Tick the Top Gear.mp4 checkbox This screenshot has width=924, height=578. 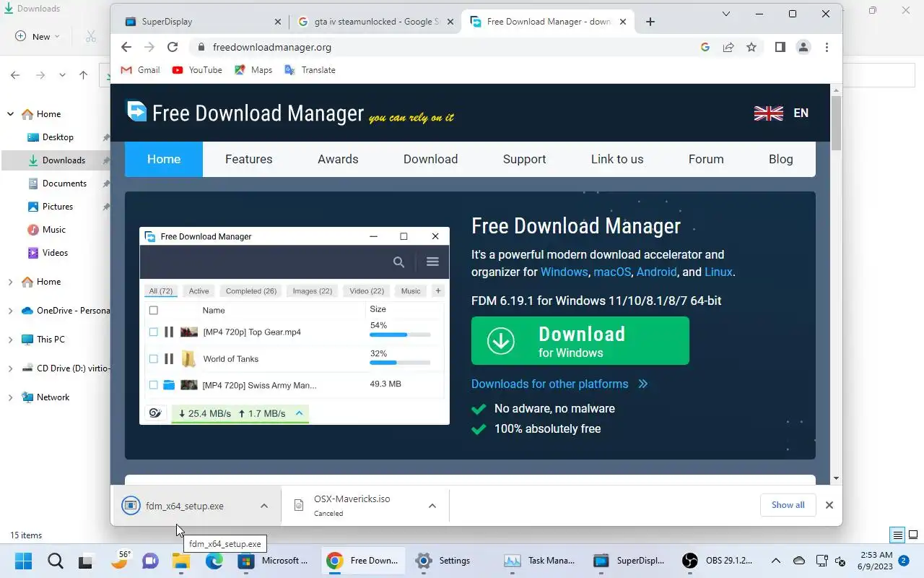pyautogui.click(x=153, y=332)
